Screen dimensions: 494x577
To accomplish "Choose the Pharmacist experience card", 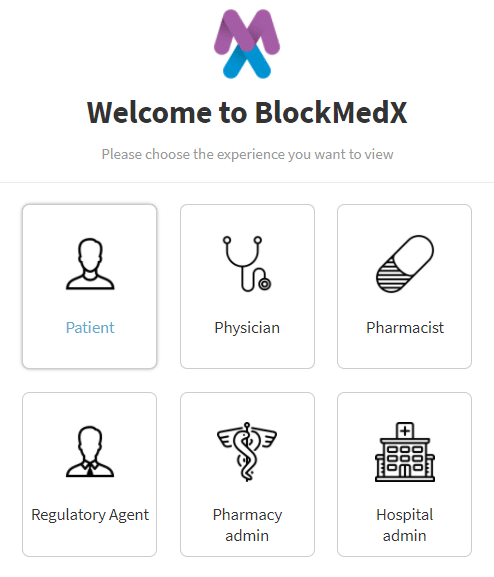I will coord(405,286).
